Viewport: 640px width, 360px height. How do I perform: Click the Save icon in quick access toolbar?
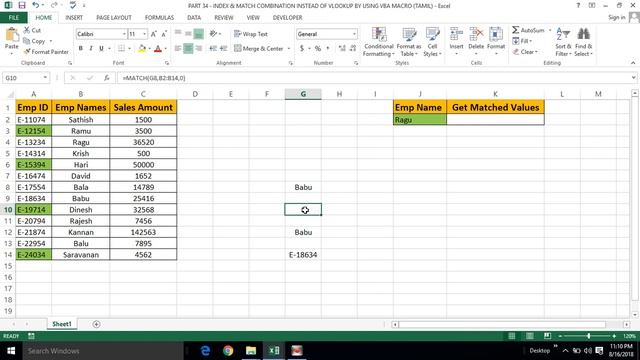point(22,5)
